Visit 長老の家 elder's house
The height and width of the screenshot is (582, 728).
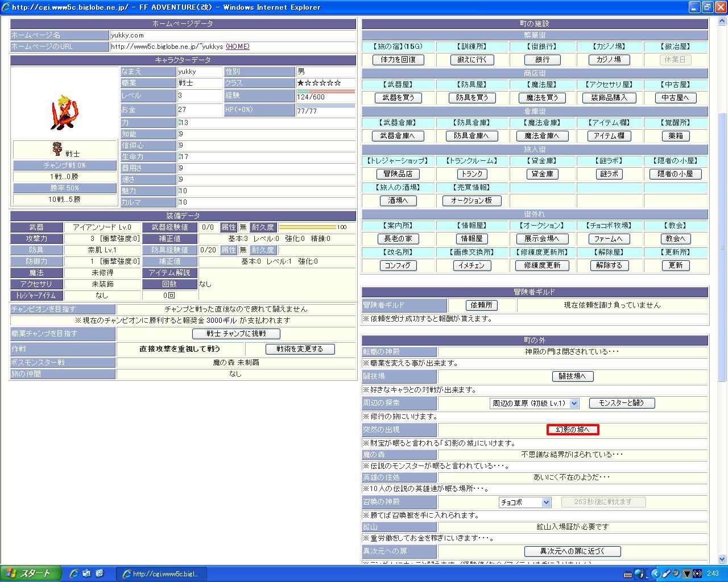click(398, 239)
